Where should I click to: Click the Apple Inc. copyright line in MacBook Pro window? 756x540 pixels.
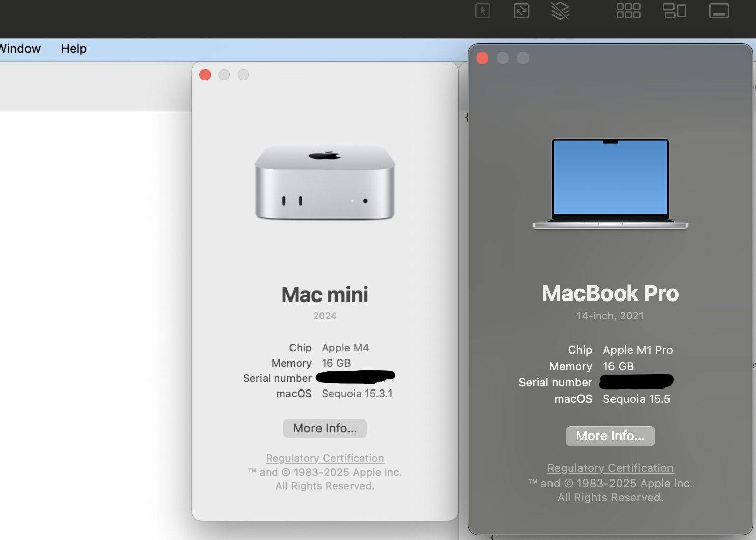click(610, 483)
